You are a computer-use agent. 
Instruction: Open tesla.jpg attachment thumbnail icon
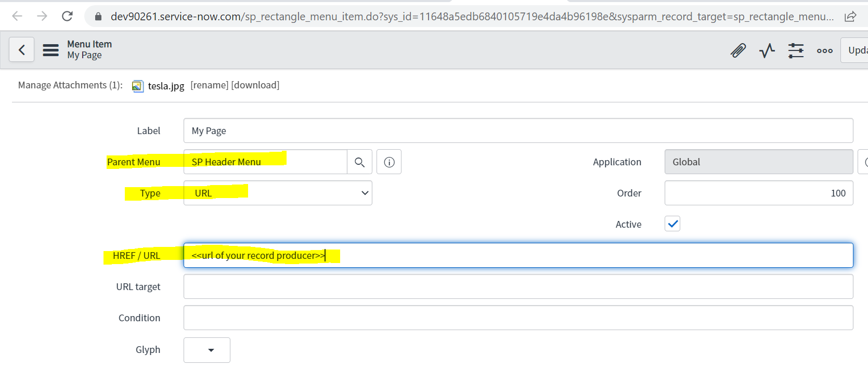(137, 86)
